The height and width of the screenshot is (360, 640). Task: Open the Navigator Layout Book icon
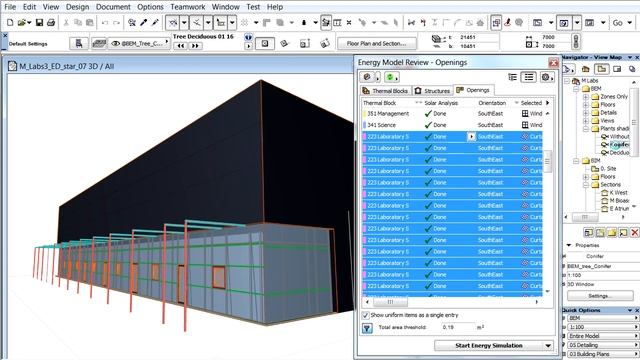click(x=617, y=69)
